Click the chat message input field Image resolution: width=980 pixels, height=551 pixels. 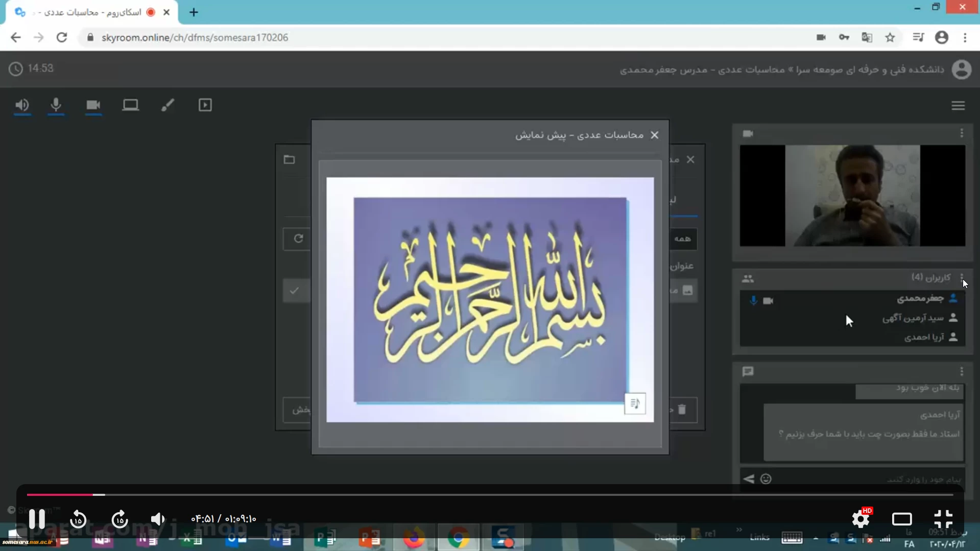click(x=868, y=479)
